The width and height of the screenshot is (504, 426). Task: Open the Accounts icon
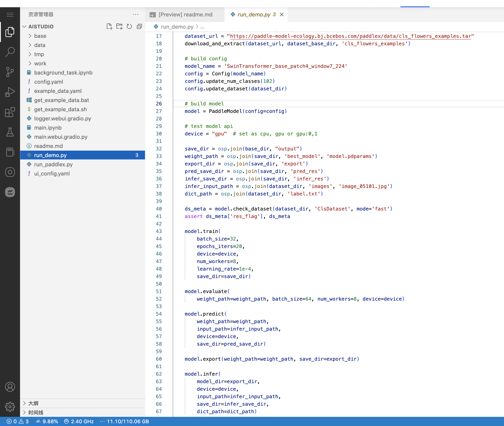click(10, 387)
